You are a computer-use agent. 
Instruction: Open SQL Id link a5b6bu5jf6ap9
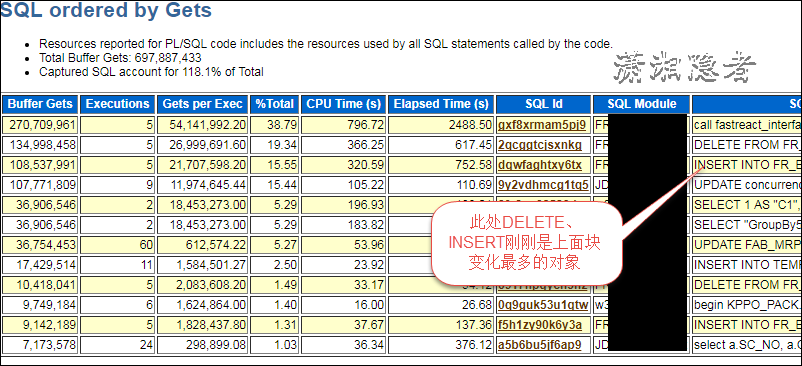pos(540,345)
